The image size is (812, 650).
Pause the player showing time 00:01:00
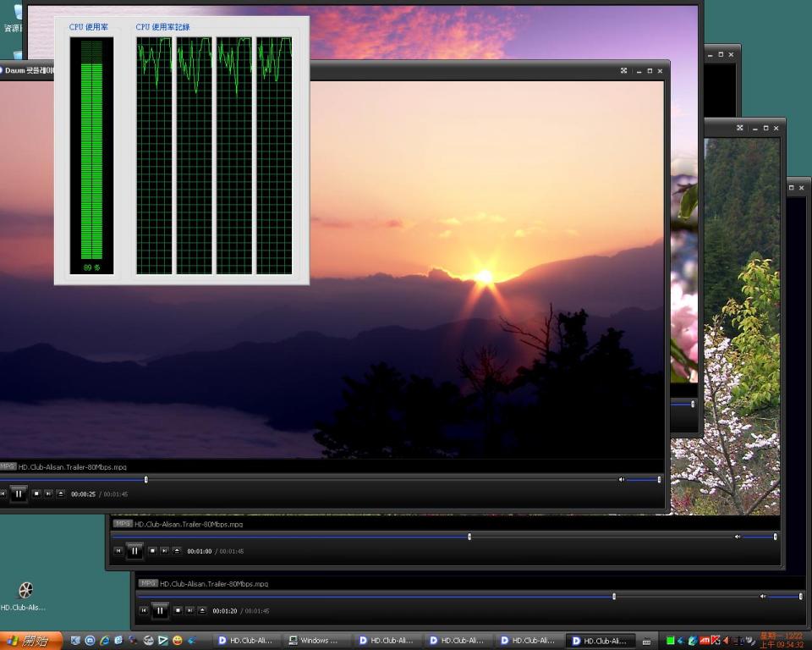tap(134, 551)
